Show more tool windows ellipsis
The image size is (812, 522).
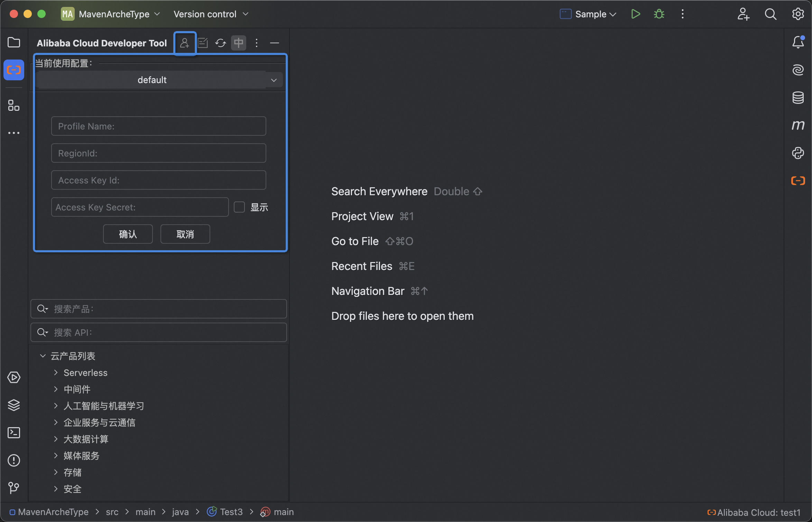14,133
